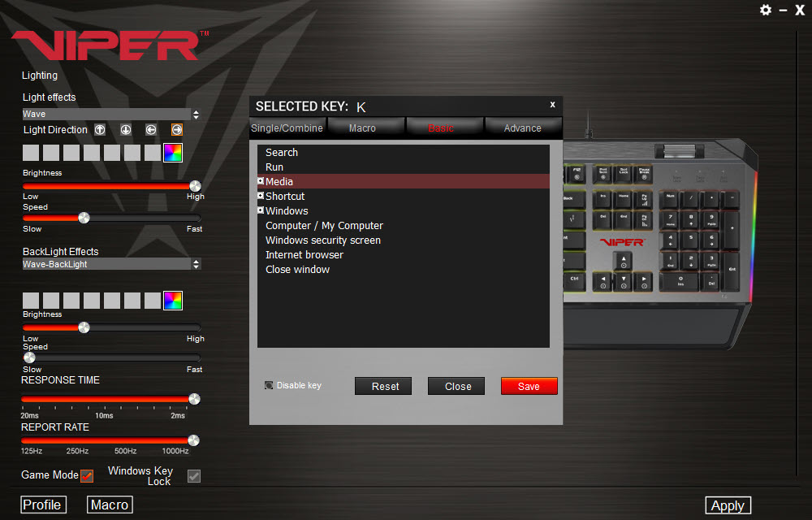This screenshot has height=520, width=812.
Task: Click the Lighting Brightness slider handle
Action: point(195,186)
